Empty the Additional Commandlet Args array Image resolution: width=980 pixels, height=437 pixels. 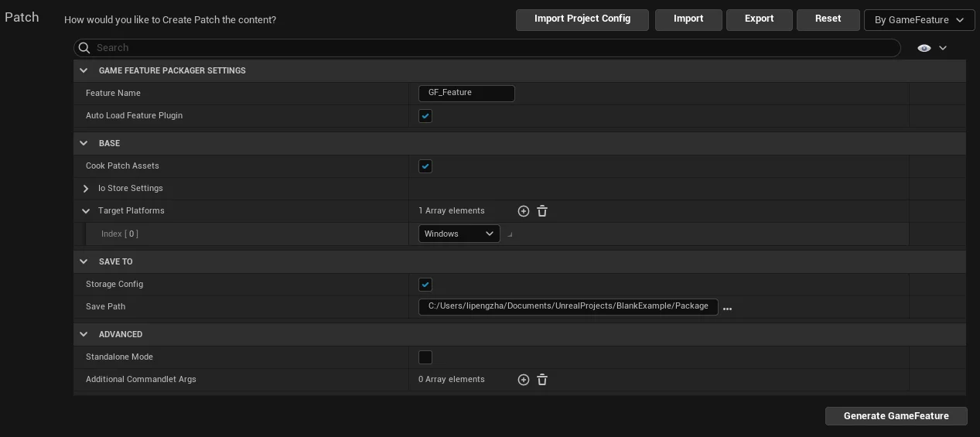pos(542,380)
